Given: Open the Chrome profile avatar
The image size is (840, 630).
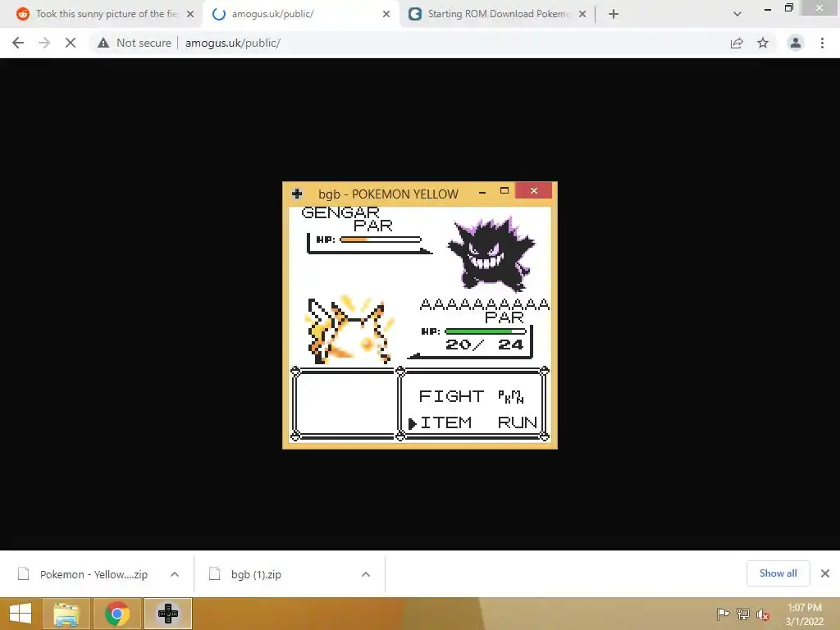Looking at the screenshot, I should click(x=796, y=43).
